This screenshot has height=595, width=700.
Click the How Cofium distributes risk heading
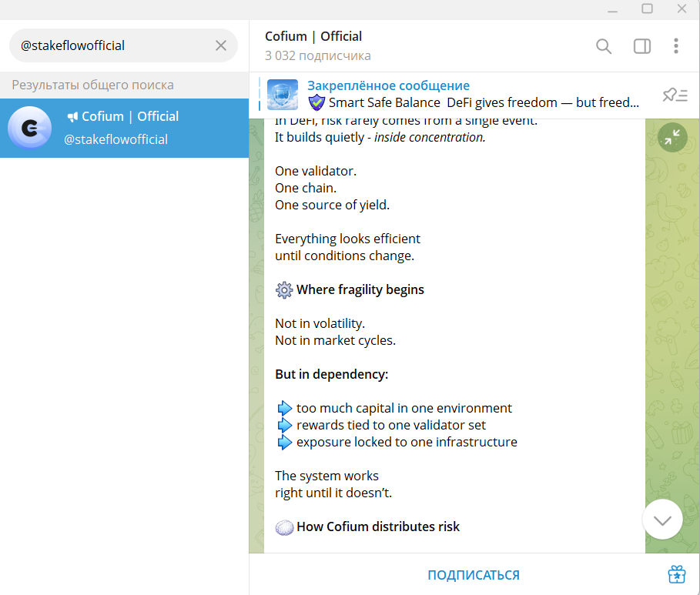[377, 526]
